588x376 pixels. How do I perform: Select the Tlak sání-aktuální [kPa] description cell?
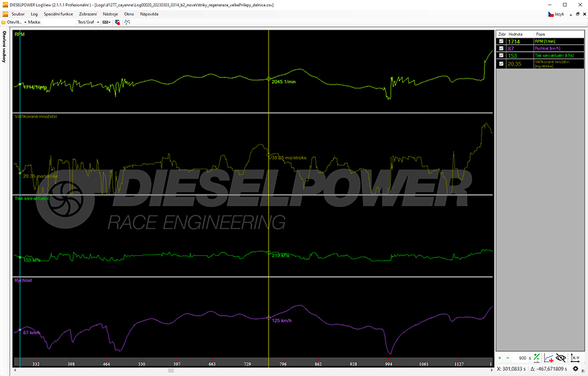pos(558,56)
